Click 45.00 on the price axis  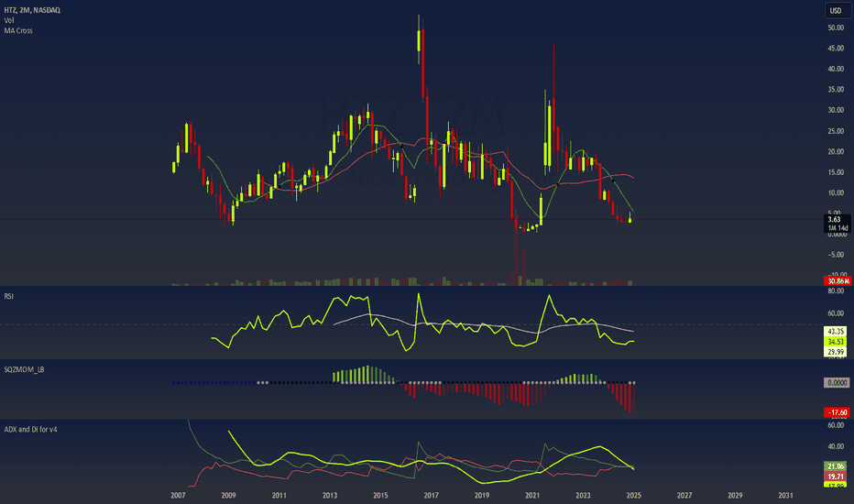pos(836,49)
